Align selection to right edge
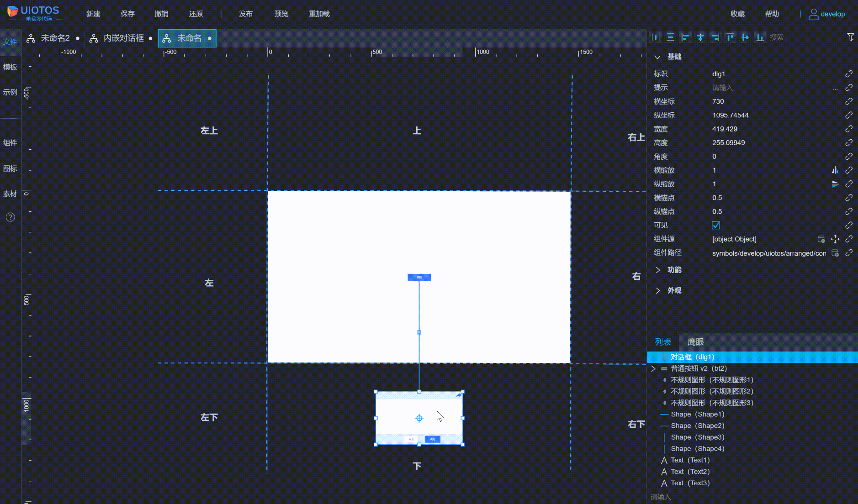Screen dimensions: 858x504 click(715, 37)
